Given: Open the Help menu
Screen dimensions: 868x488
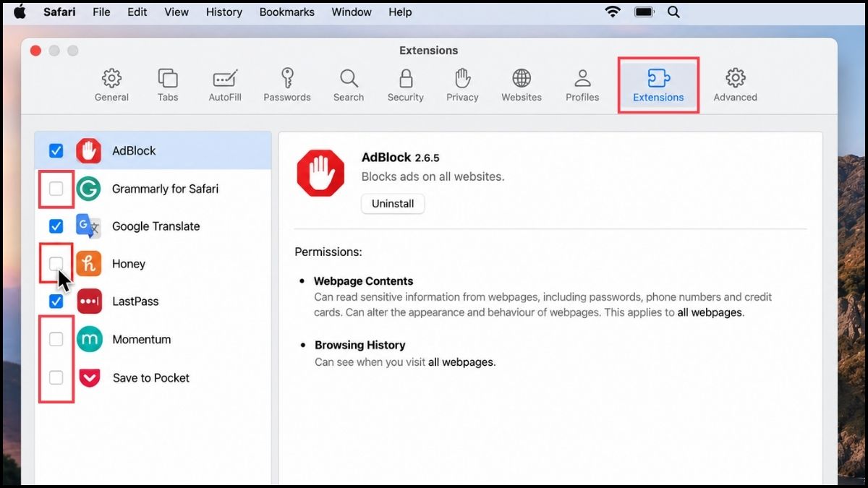Looking at the screenshot, I should (x=400, y=12).
